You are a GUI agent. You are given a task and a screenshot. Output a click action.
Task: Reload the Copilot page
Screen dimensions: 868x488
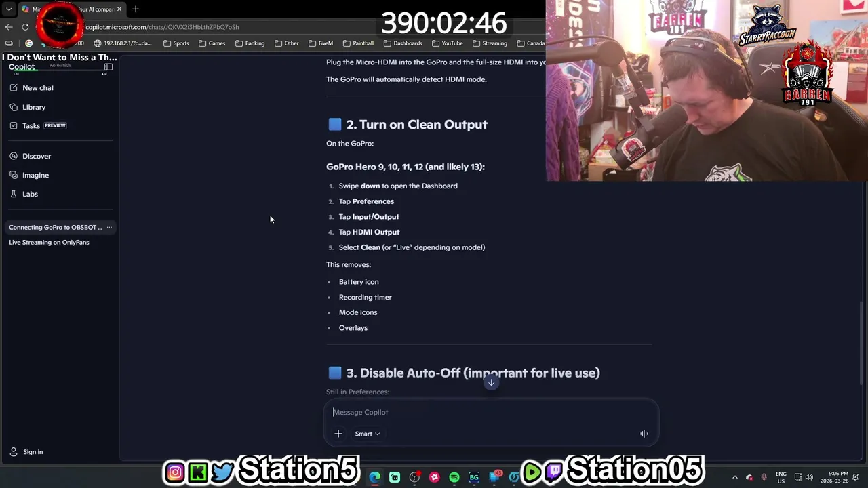coord(25,27)
